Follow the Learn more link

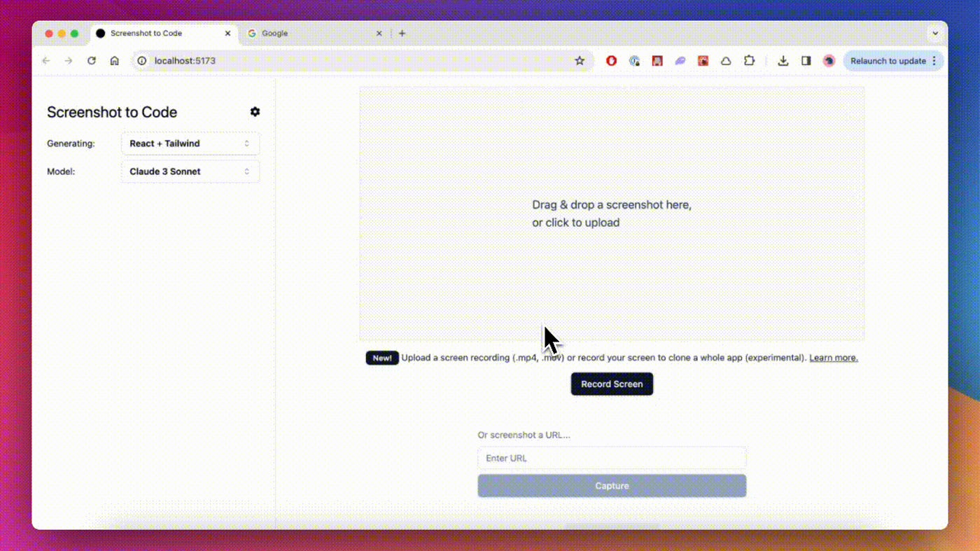coord(834,358)
